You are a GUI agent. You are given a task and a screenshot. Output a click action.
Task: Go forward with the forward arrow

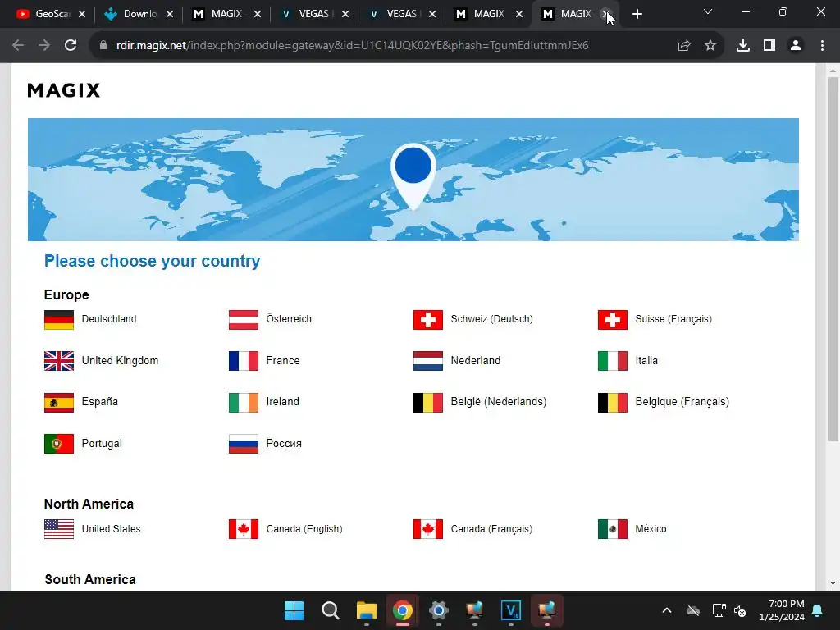click(x=44, y=46)
